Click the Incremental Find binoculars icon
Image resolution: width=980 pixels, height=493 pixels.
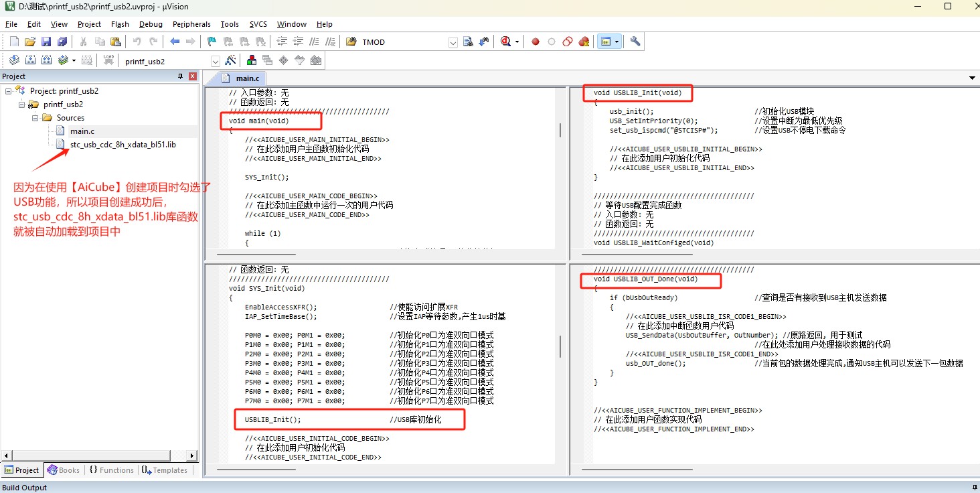[484, 42]
